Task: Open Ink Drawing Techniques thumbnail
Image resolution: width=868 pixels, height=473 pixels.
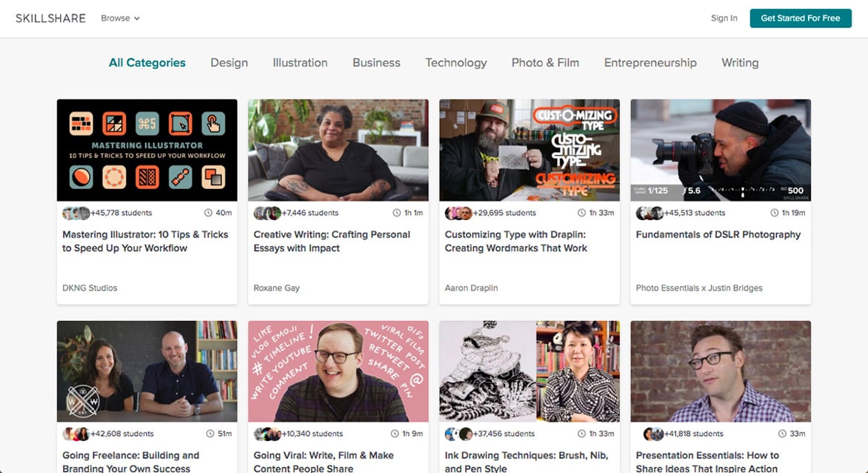Action: click(530, 371)
